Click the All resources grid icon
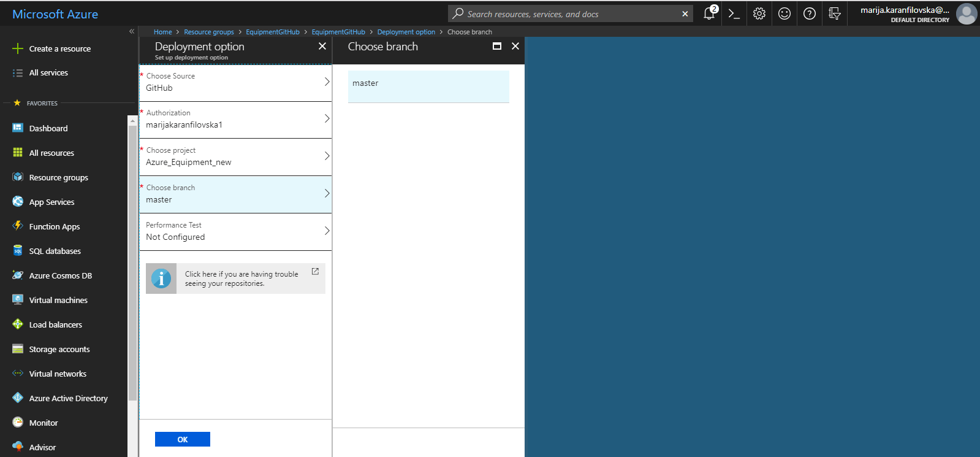Image resolution: width=980 pixels, height=457 pixels. [18, 152]
